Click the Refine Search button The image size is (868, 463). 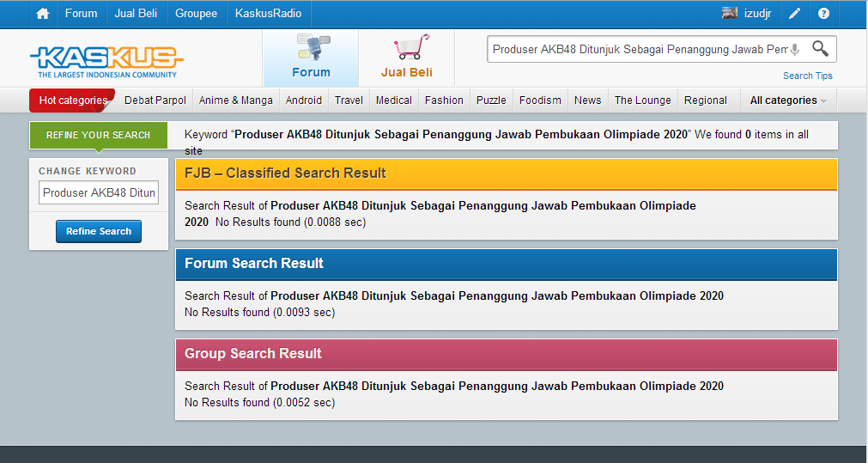[99, 232]
